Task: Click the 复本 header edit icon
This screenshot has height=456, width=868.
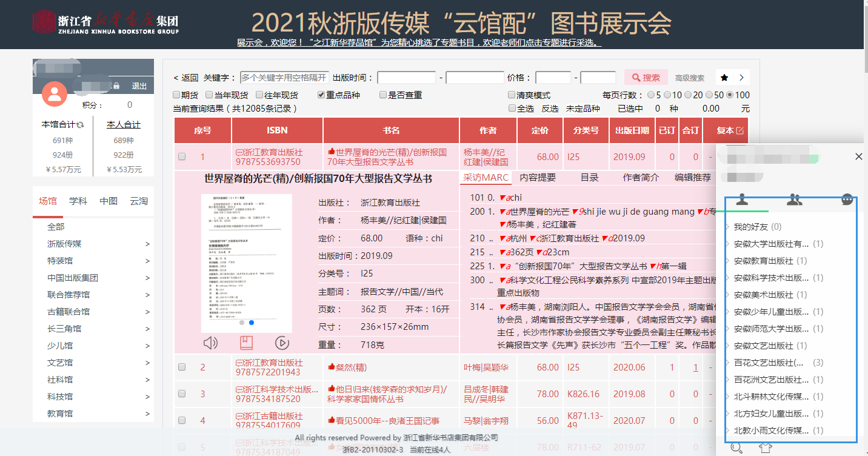Action: coord(740,130)
